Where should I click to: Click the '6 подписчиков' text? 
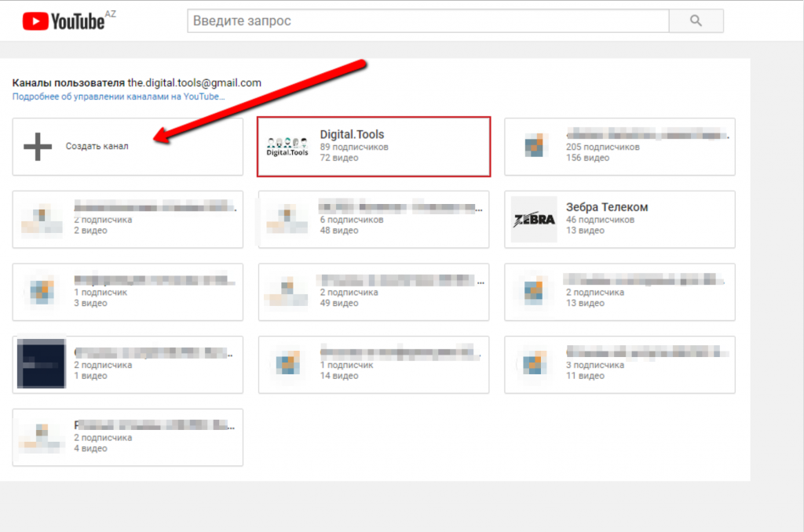[x=352, y=220]
